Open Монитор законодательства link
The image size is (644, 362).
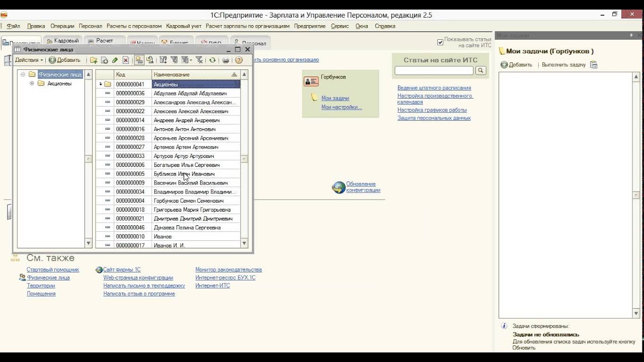[228, 270]
